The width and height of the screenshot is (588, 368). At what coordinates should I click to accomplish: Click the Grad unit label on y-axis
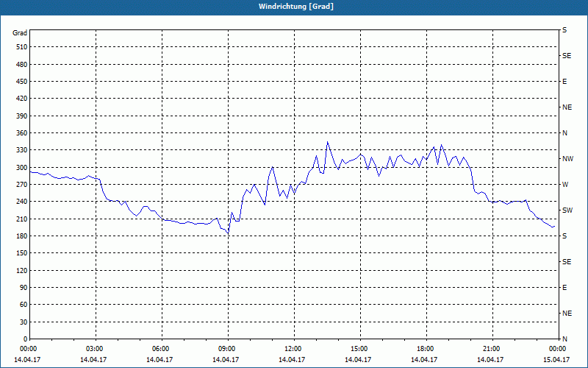[20, 33]
